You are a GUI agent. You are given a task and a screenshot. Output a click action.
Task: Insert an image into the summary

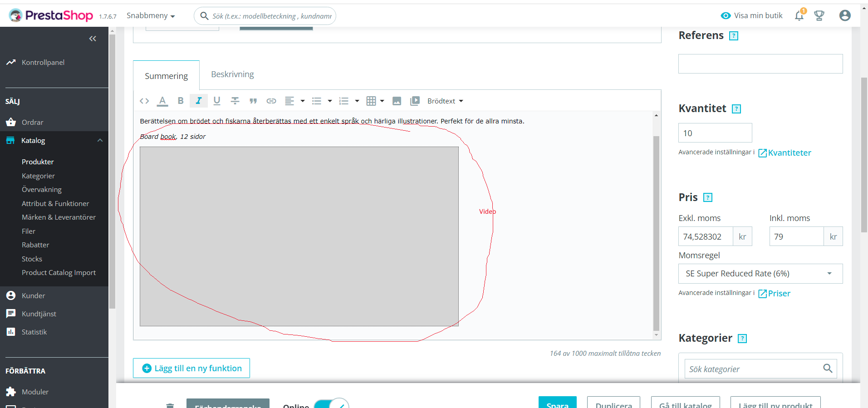[397, 101]
